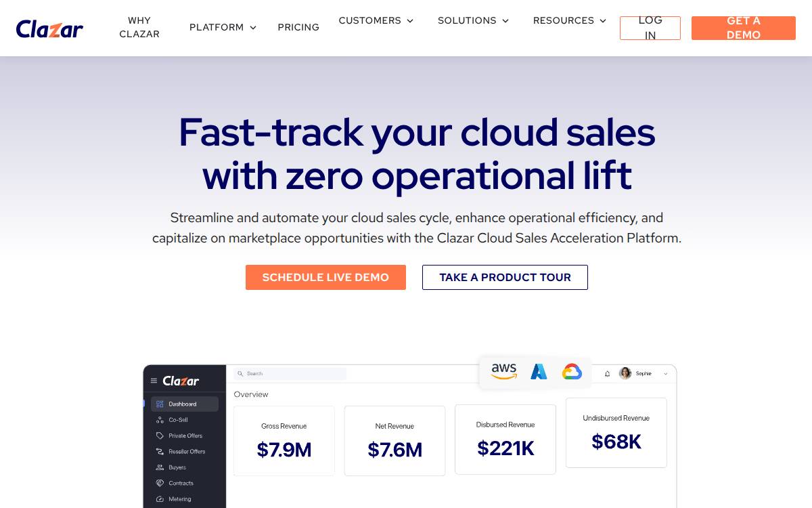Click TAKE A PRODUCT TOUR button
The image size is (812, 508).
(x=505, y=277)
